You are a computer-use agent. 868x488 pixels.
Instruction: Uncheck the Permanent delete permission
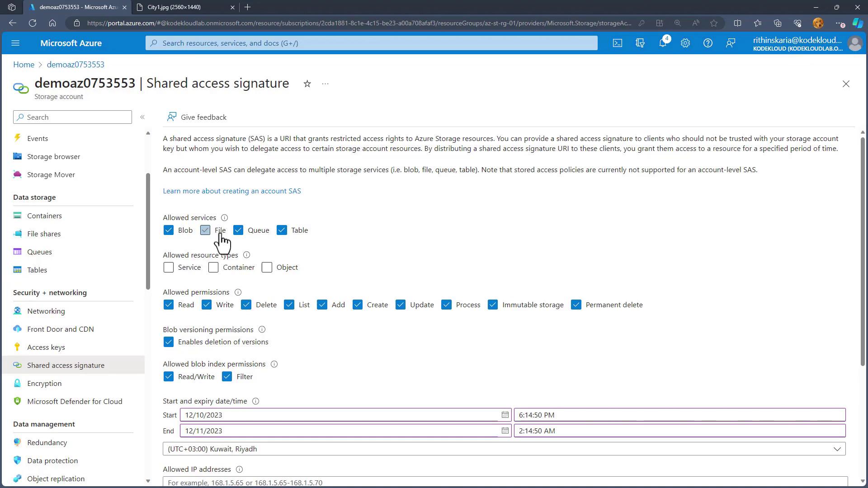pos(576,305)
